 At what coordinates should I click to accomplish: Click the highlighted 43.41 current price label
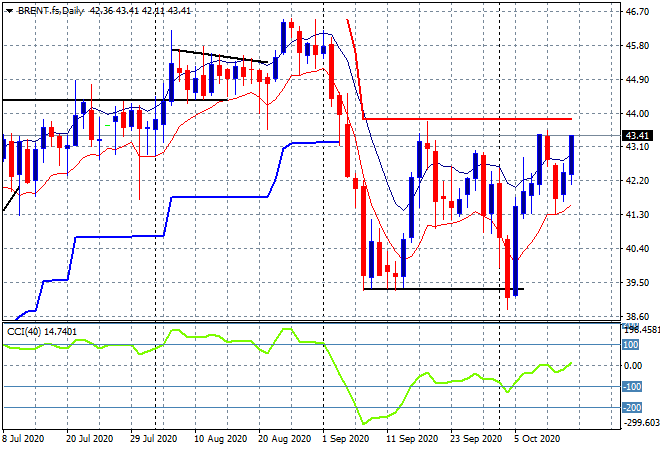(637, 136)
